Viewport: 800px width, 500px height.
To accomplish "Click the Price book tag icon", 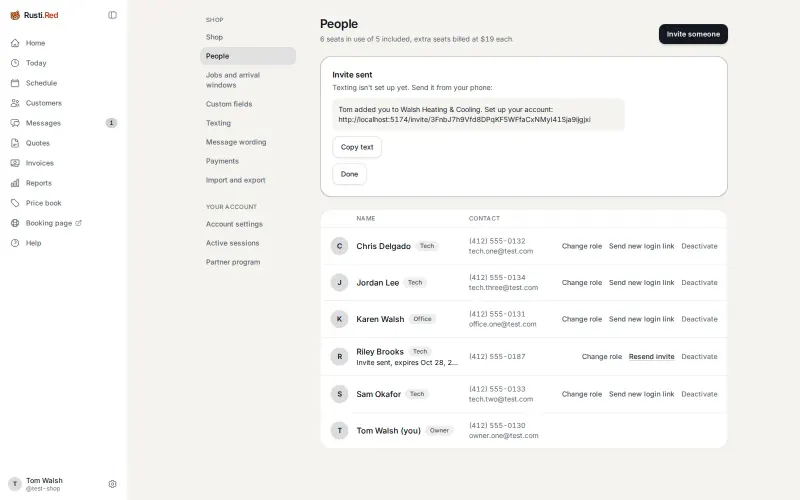I will coord(15,203).
